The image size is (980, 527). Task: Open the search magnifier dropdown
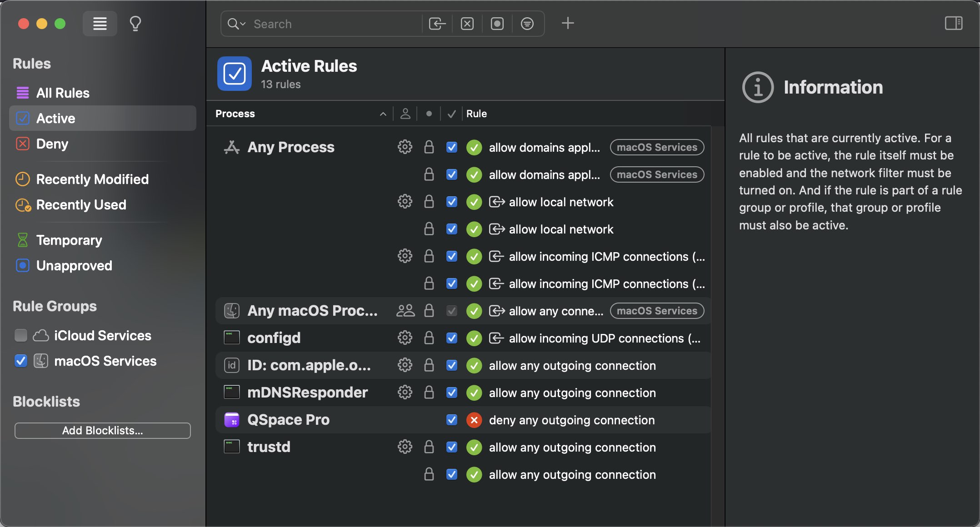point(236,24)
